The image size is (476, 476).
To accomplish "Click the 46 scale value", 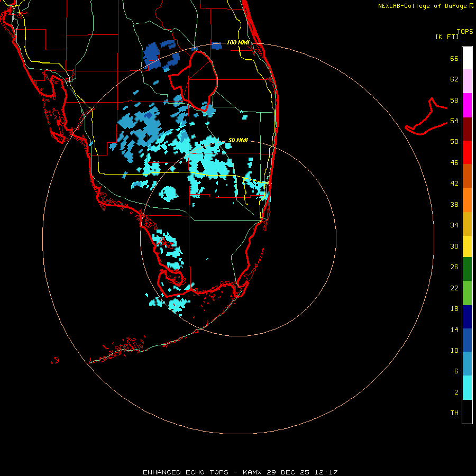I will click(x=454, y=162).
